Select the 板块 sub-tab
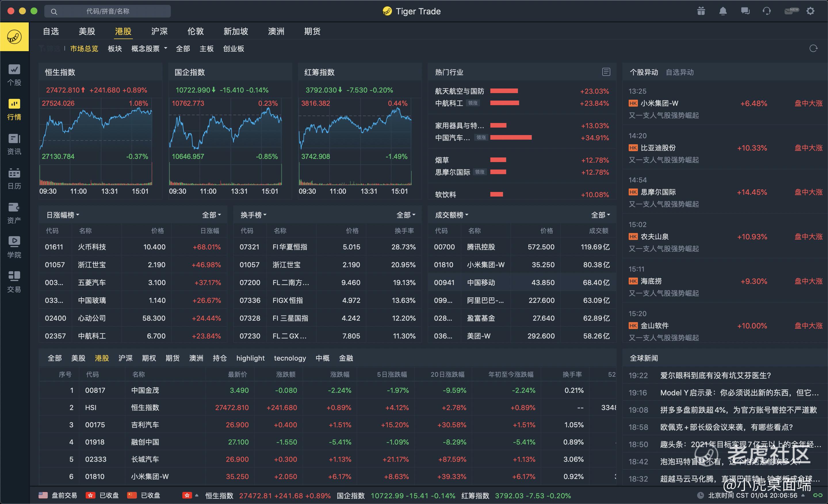This screenshot has height=504, width=828. point(114,49)
